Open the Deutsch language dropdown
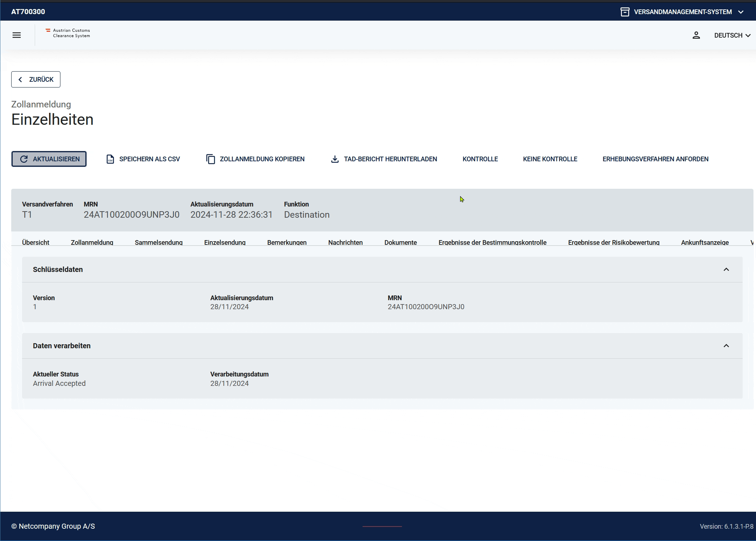Viewport: 756px width, 541px height. pyautogui.click(x=732, y=35)
